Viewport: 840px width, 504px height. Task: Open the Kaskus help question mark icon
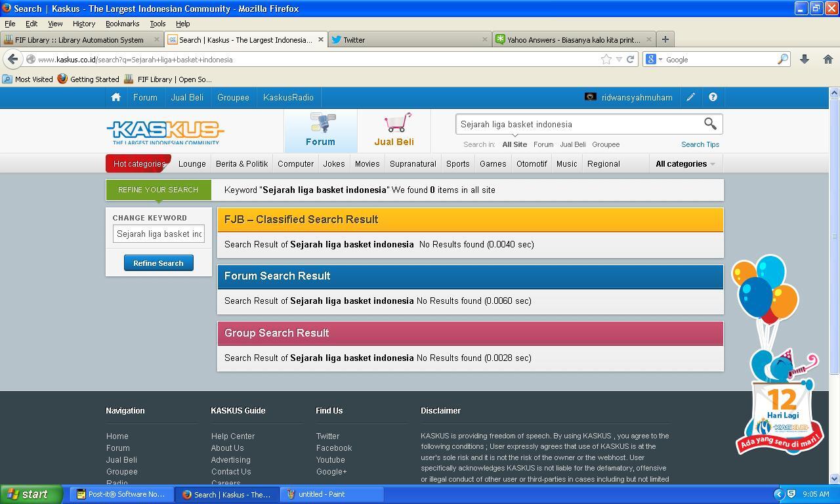[713, 97]
